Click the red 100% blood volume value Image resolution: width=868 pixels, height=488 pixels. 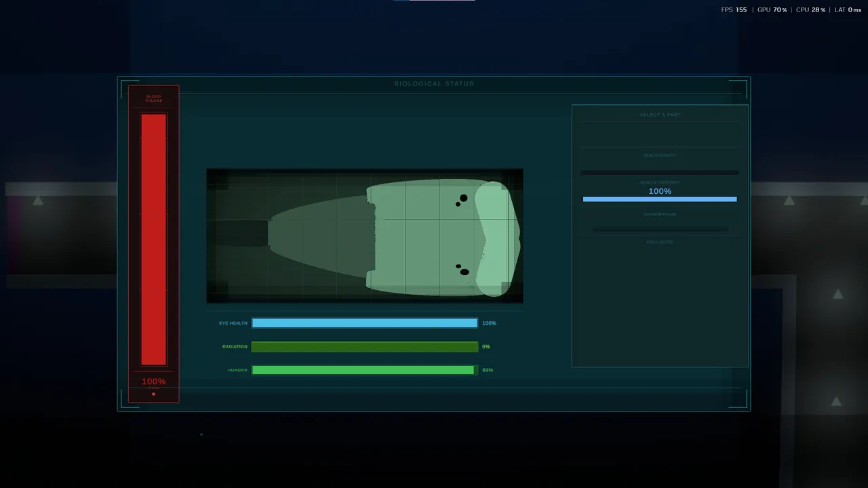click(153, 382)
